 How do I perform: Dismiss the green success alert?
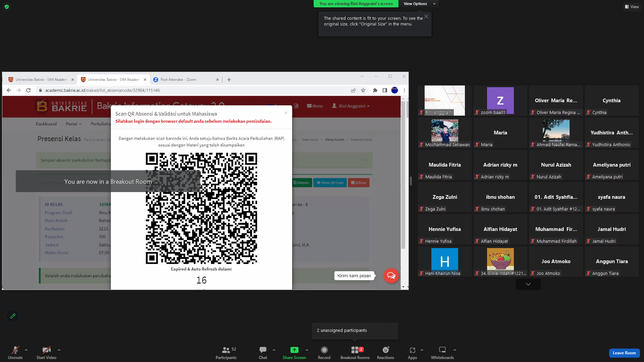(x=366, y=160)
